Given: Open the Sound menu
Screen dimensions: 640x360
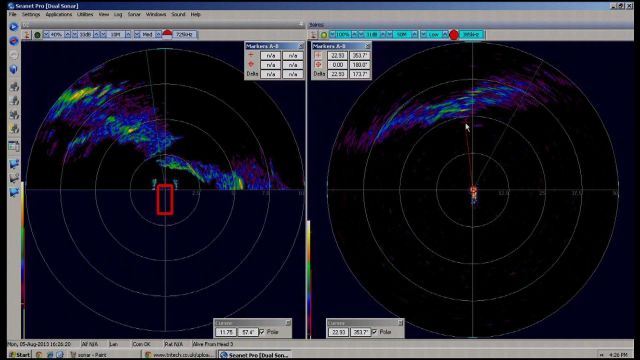Looking at the screenshot, I should [178, 14].
